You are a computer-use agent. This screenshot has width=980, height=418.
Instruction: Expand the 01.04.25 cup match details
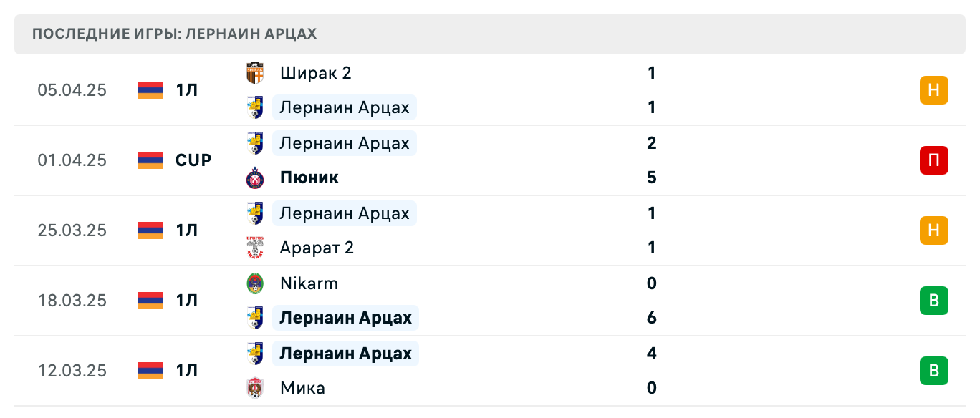pos(501,160)
